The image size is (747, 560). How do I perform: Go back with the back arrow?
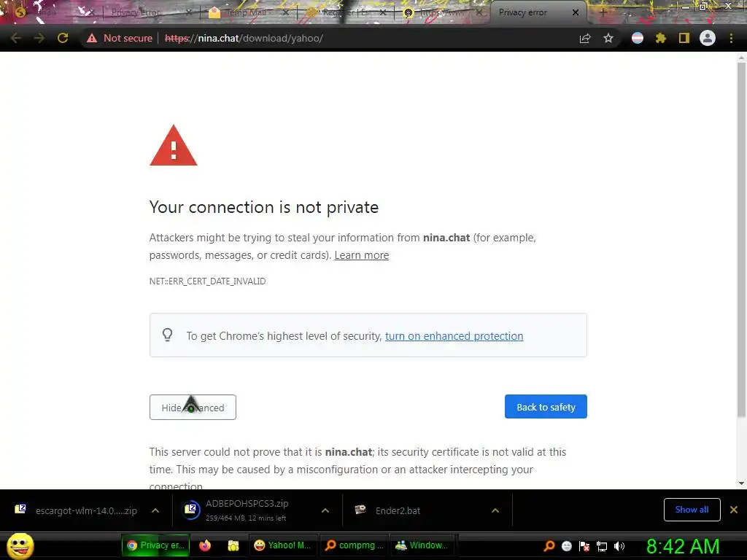16,38
